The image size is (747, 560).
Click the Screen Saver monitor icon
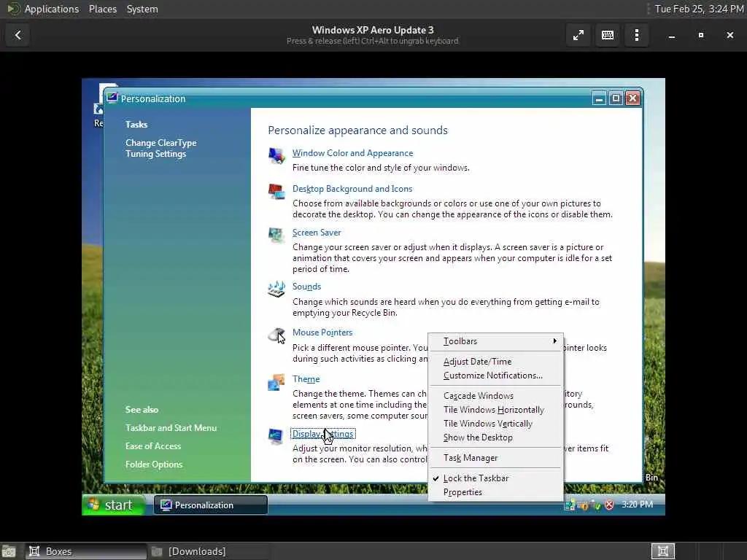click(276, 235)
